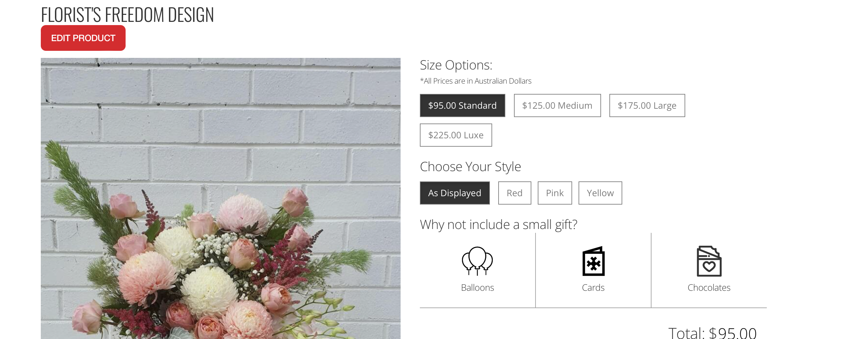Select the Chocolates label text
Viewport: 868px width, 339px height.
[709, 288]
